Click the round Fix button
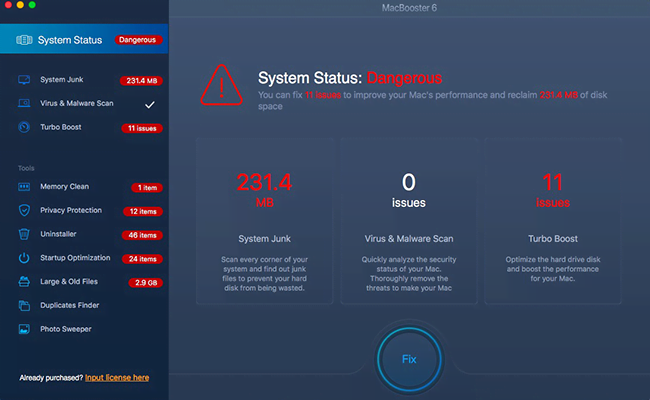 coord(409,359)
